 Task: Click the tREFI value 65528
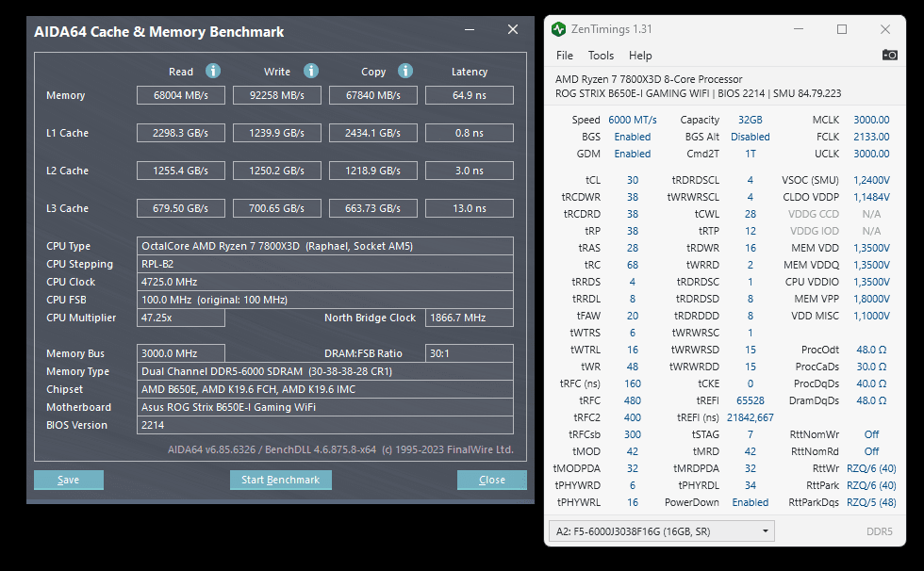[751, 400]
